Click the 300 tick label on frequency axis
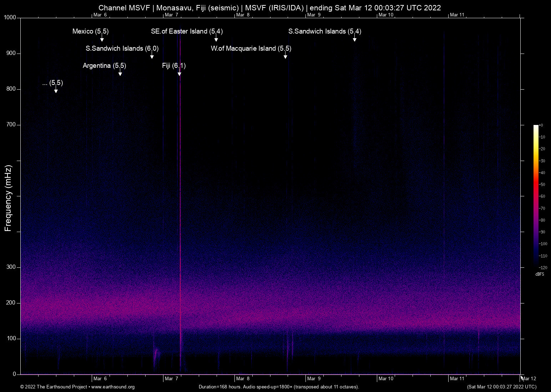The image size is (551, 392). 11,267
